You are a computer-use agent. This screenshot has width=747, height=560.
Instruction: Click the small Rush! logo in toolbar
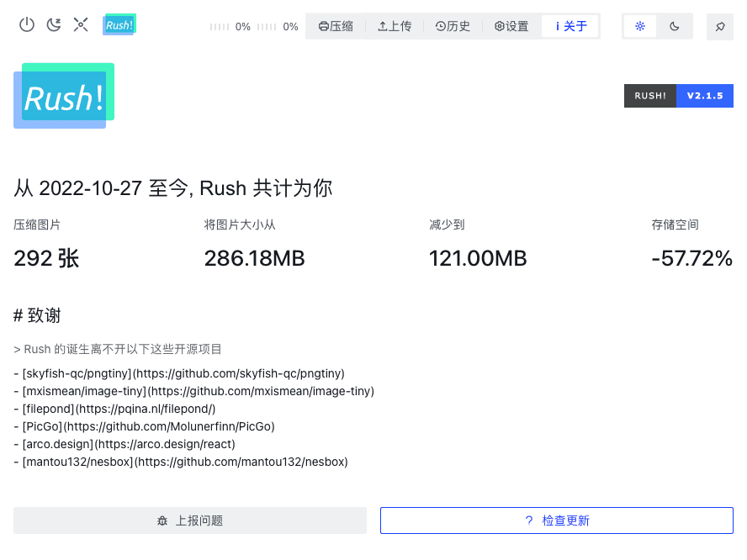click(x=119, y=24)
